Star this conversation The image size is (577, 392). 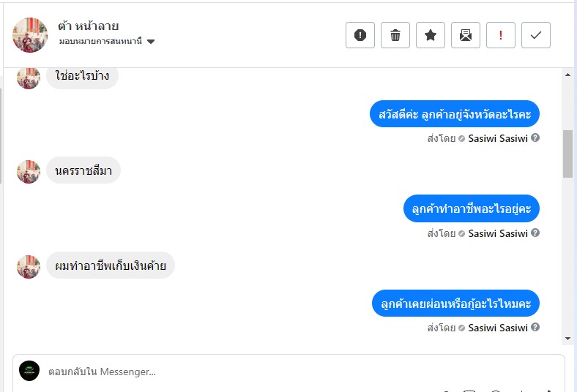[431, 35]
